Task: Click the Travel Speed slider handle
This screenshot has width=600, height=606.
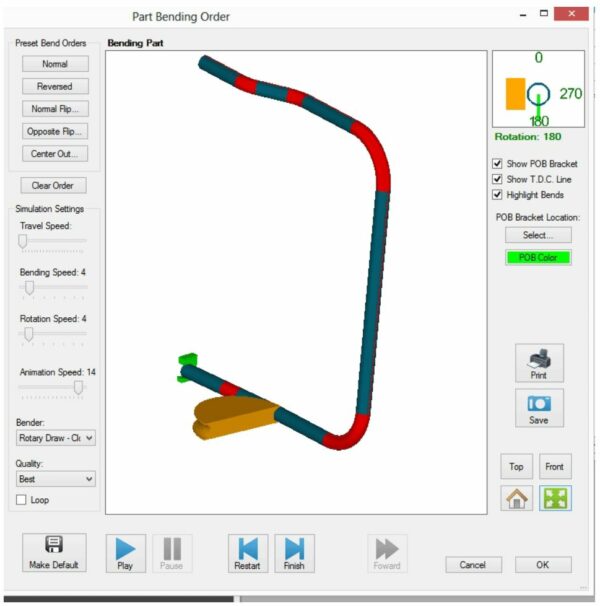Action: tap(23, 241)
